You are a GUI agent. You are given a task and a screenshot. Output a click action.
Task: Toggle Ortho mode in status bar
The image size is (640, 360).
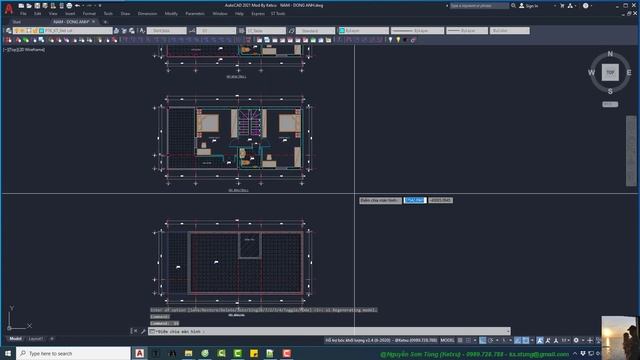pos(482,340)
